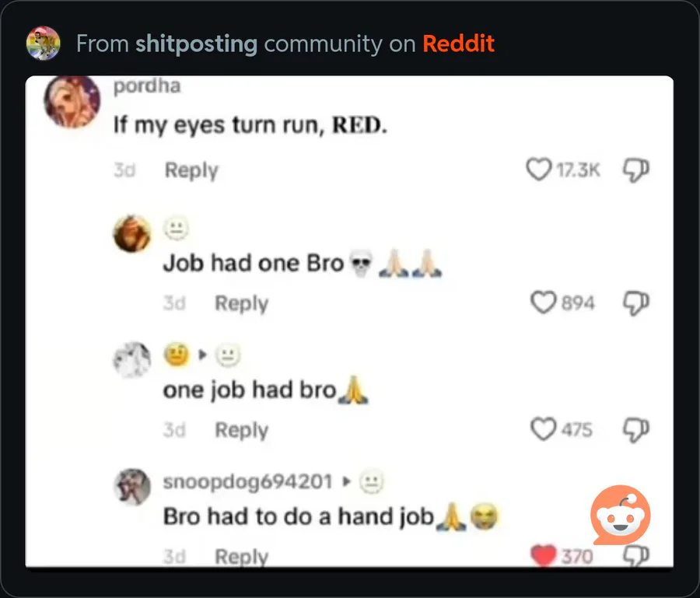Reply to the 'one job had bro' comment
700x598 pixels.
tap(242, 430)
